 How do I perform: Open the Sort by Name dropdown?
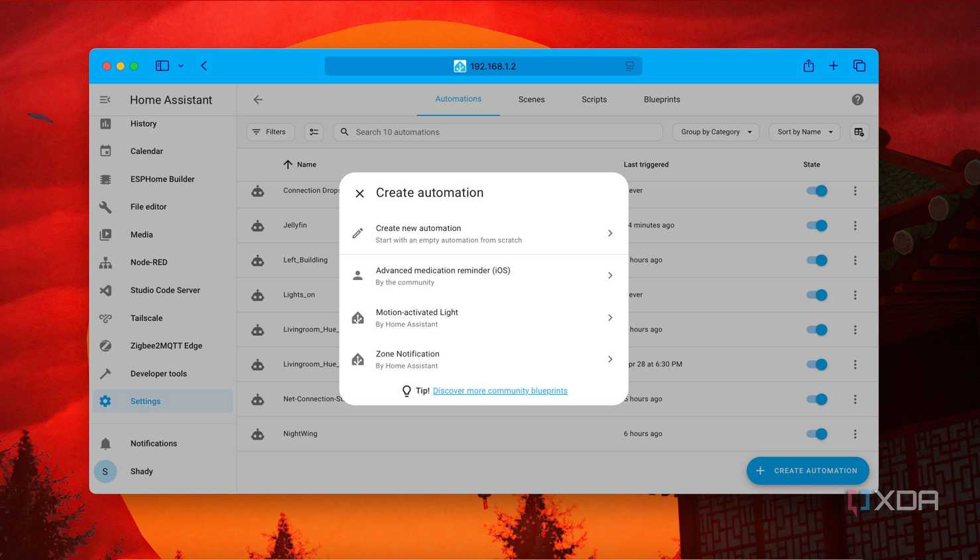[x=804, y=132]
